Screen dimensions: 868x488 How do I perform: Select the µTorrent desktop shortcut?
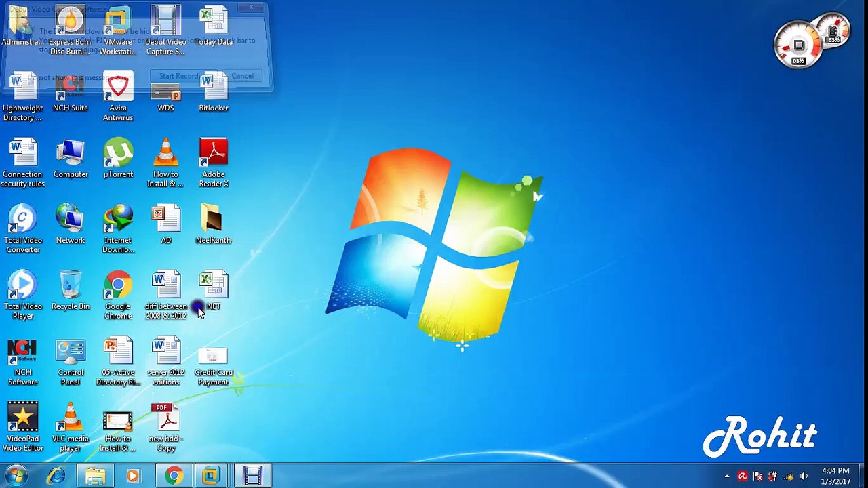(x=118, y=159)
